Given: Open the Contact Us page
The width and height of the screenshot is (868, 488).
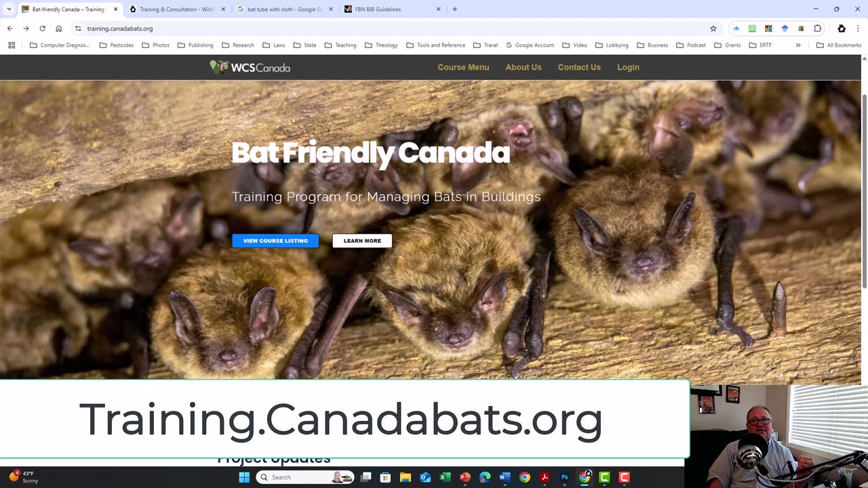Looking at the screenshot, I should (x=579, y=67).
